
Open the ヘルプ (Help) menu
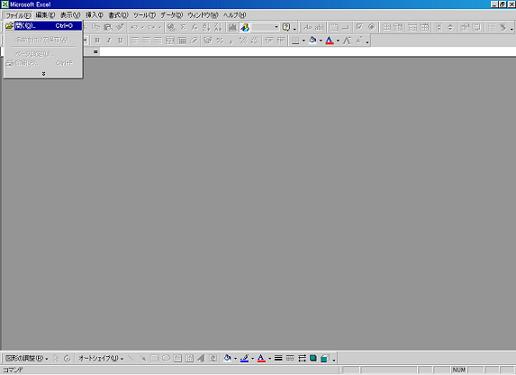tap(235, 15)
